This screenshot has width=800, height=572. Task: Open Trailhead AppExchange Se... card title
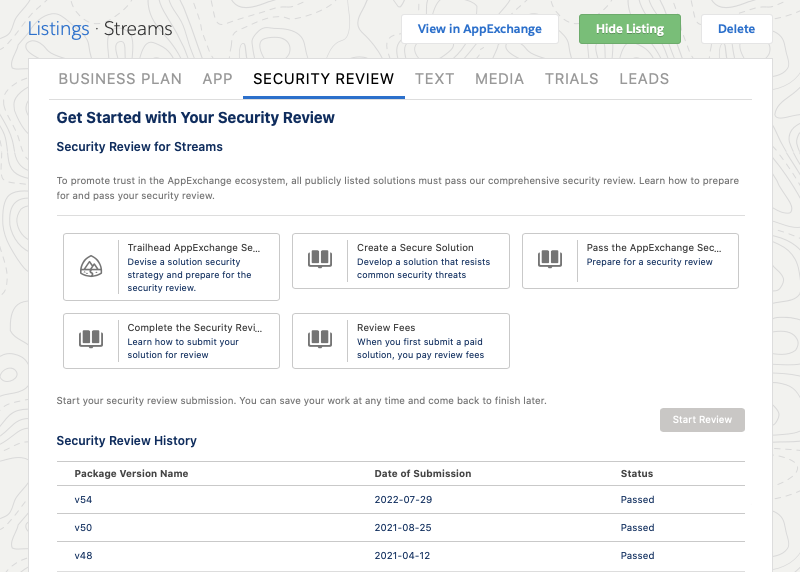click(194, 247)
